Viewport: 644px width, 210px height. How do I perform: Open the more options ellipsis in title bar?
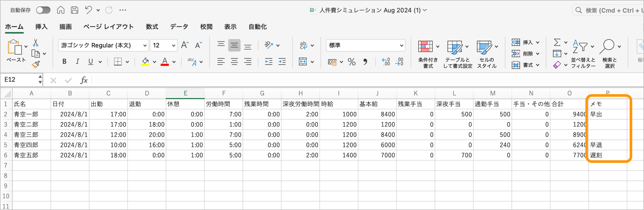pyautogui.click(x=123, y=10)
